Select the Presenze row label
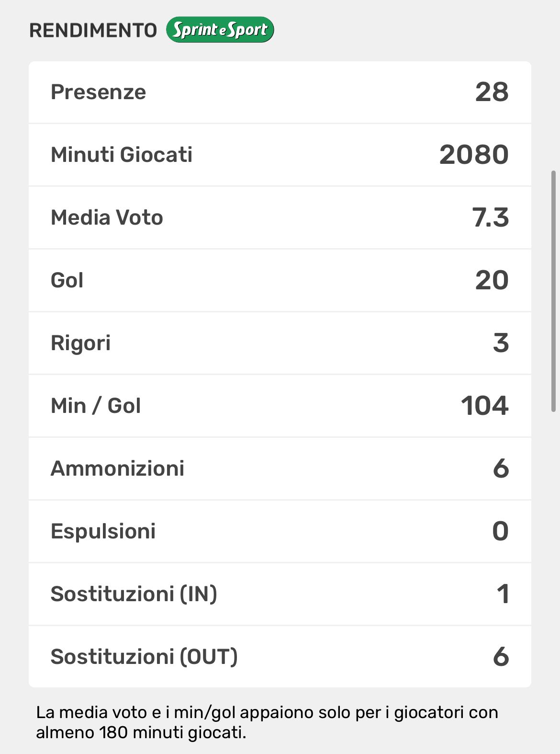This screenshot has width=560, height=754. tap(98, 92)
